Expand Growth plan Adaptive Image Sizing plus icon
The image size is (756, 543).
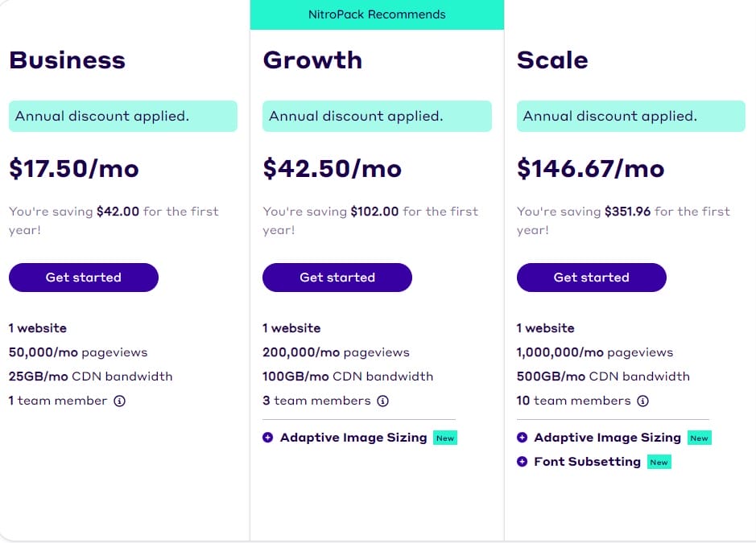point(268,438)
